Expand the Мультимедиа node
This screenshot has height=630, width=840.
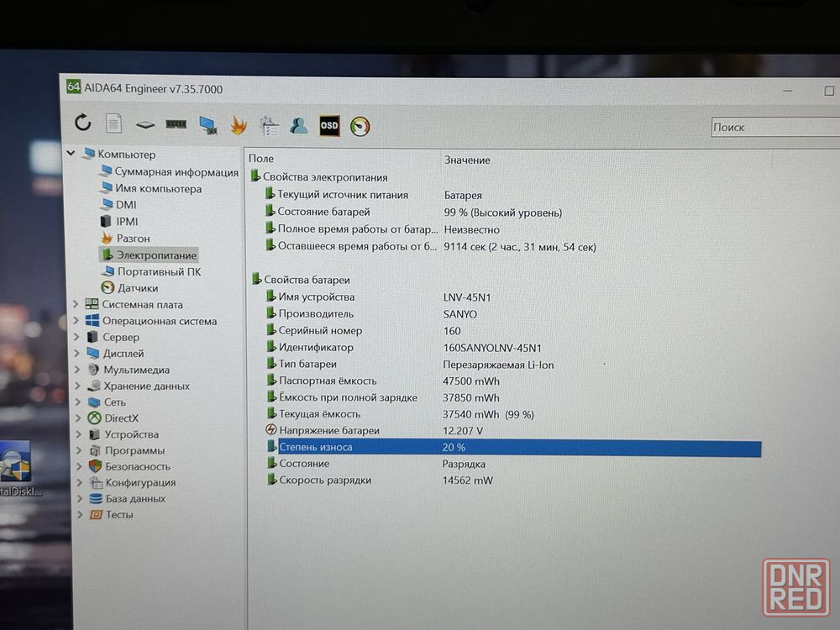tap(77, 370)
